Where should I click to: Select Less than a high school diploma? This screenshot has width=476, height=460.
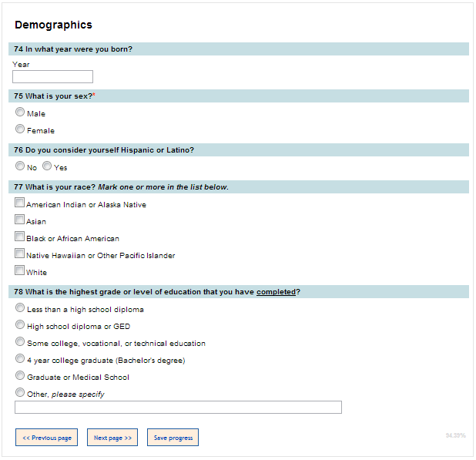pos(20,308)
